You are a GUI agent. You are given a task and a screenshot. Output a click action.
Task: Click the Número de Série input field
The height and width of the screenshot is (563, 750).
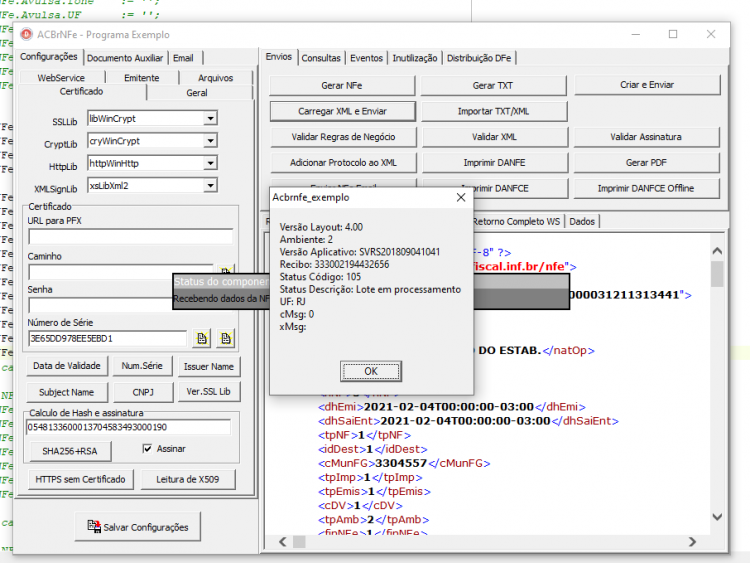click(x=108, y=338)
